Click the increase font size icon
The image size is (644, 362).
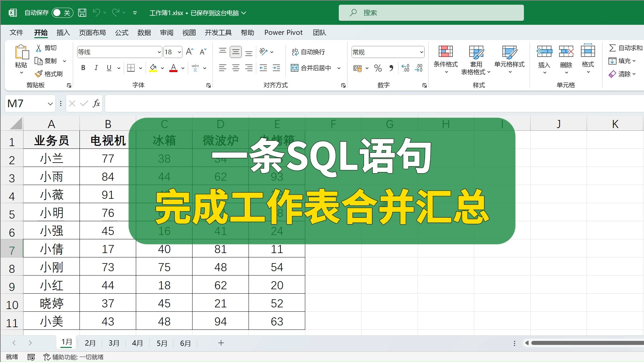tap(190, 52)
